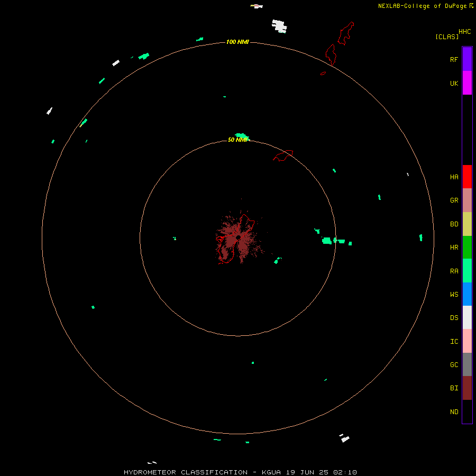476x476 pixels.
Task: Click the brown BI echo at radar center
Action: click(239, 237)
